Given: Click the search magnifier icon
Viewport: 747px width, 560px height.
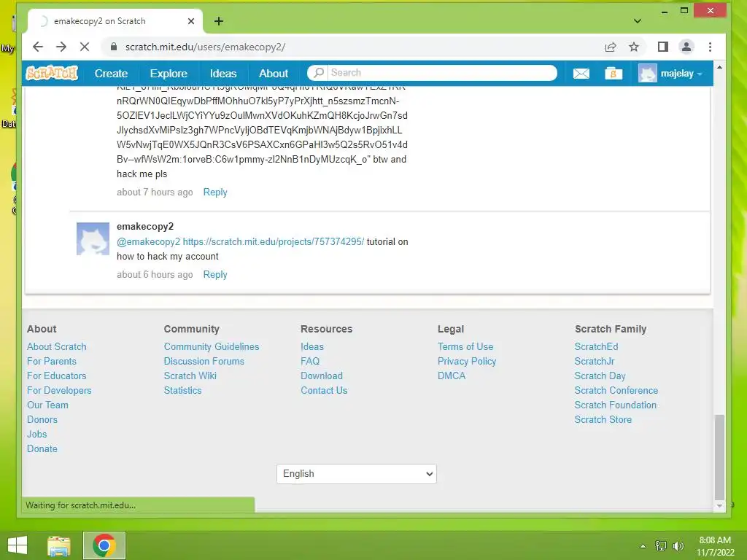Looking at the screenshot, I should (x=319, y=72).
